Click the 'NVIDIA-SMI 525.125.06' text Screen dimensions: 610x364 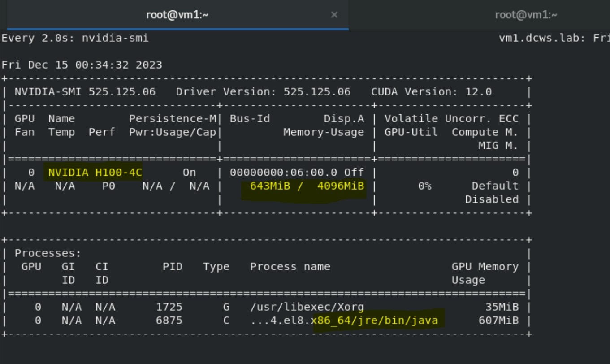(x=85, y=92)
